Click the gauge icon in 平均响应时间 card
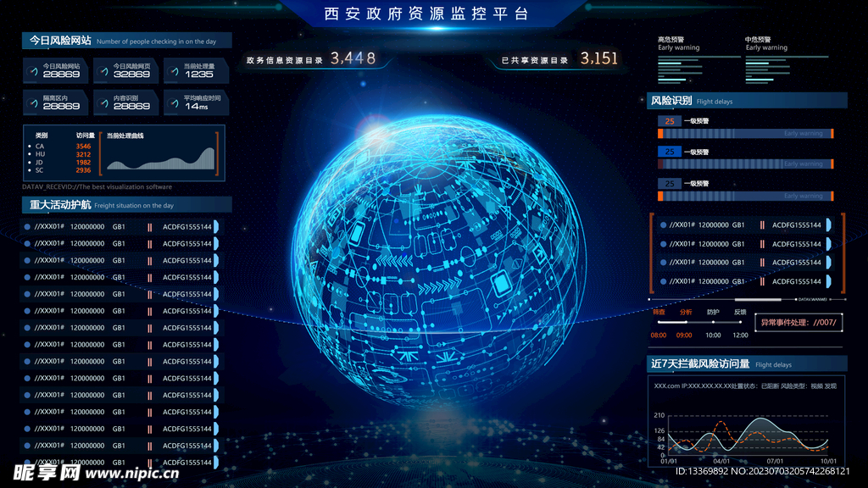The width and height of the screenshot is (868, 488). point(175,103)
